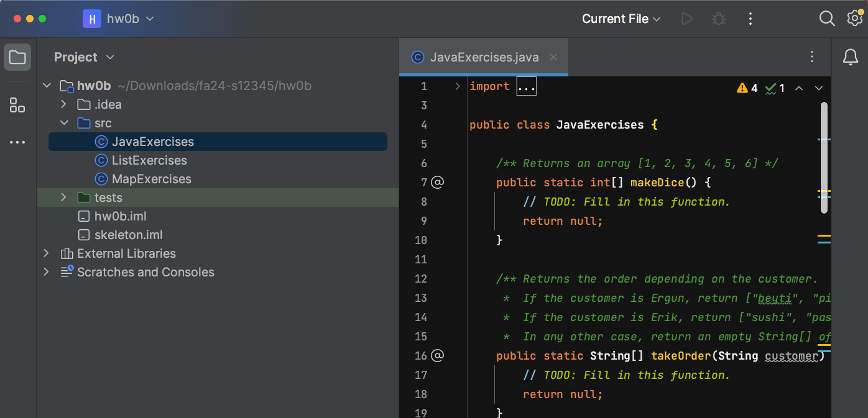Open the Current File run configuration dropdown
The width and height of the screenshot is (868, 418).
pyautogui.click(x=621, y=18)
